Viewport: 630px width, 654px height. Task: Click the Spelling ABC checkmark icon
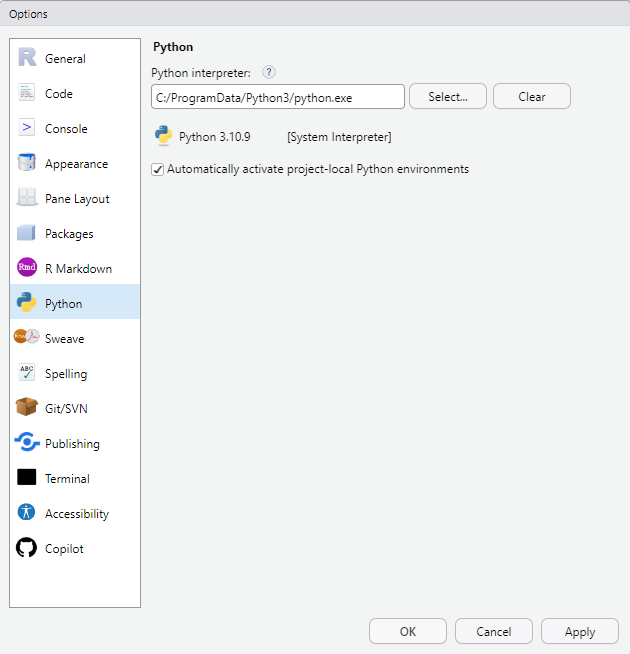[x=27, y=372]
